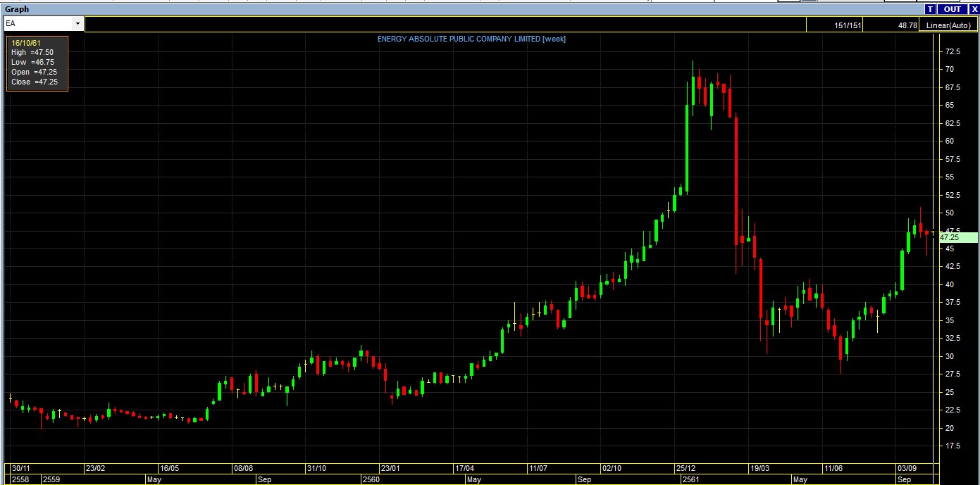Click the T button in Graph title bar
This screenshot has height=485, width=980.
point(930,9)
